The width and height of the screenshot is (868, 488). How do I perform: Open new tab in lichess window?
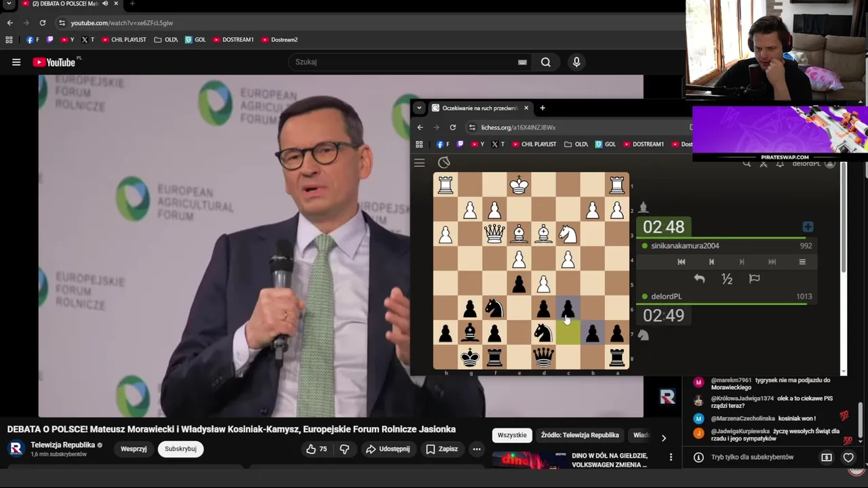542,108
